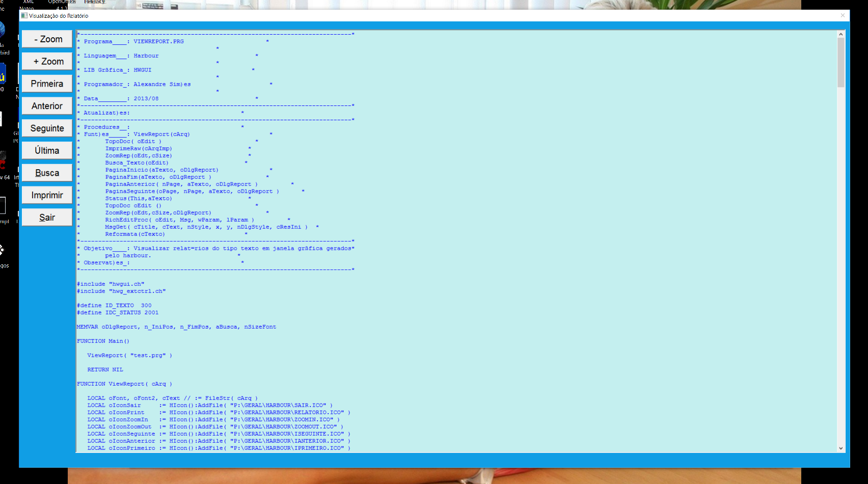
Task: Click the line '#include "hwgui.ch"'
Action: click(x=111, y=284)
